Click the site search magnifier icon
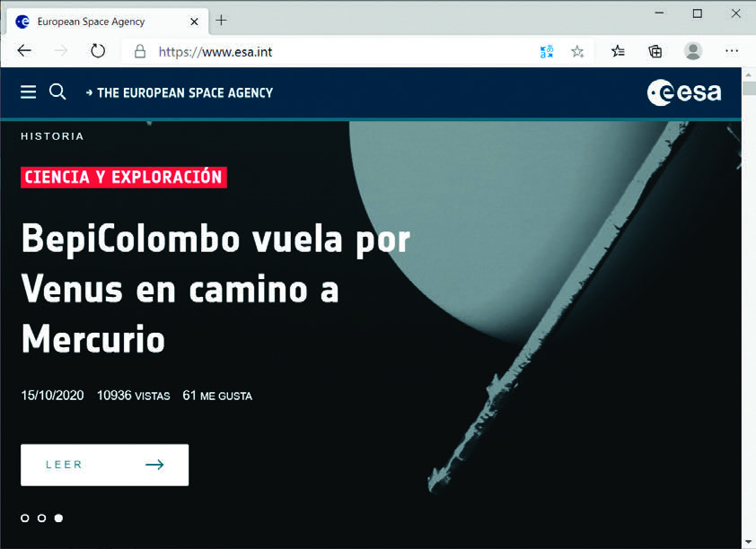 (57, 91)
